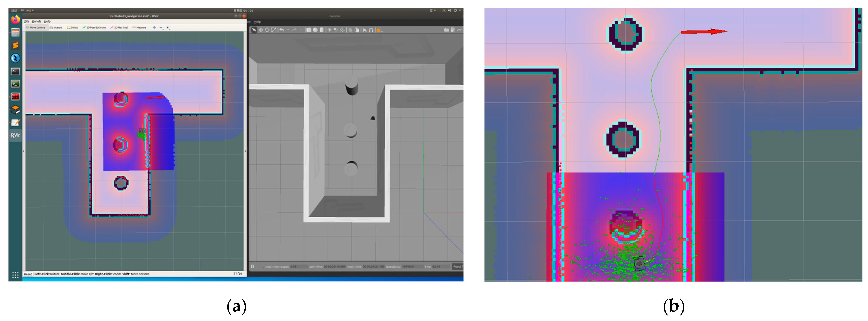Activate the 2D Pose Estimate tool
The height and width of the screenshot is (321, 868).
94,28
